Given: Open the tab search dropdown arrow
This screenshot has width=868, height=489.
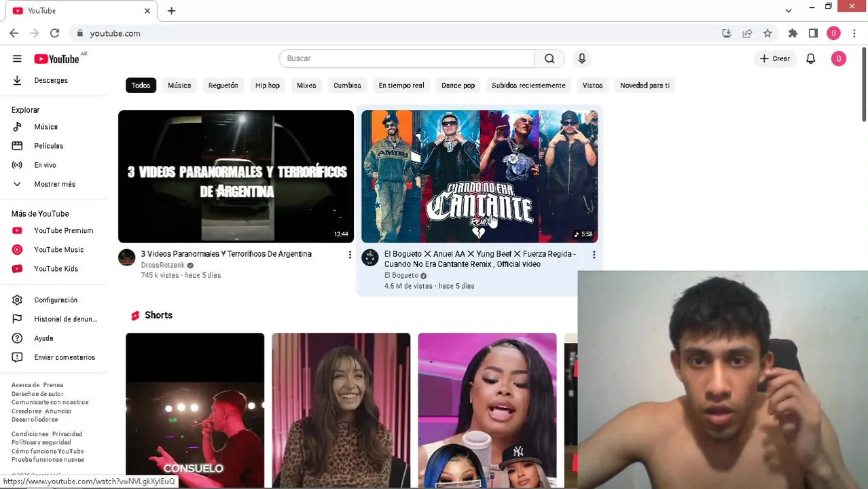Looking at the screenshot, I should click(x=788, y=10).
